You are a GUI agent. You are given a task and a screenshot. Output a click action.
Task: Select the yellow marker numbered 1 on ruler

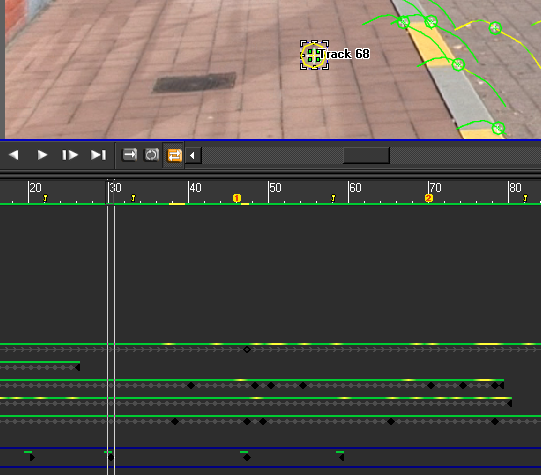[x=236, y=198]
